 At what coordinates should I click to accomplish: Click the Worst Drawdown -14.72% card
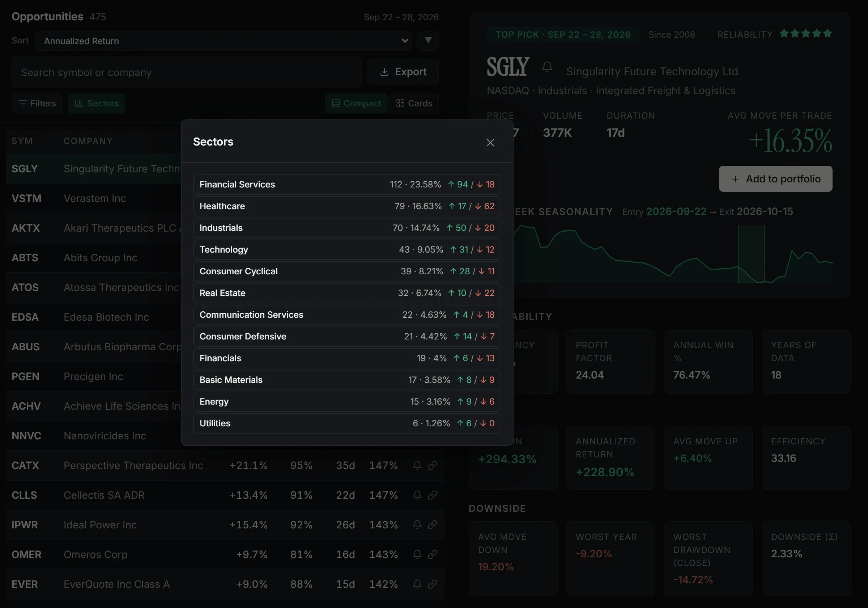click(708, 559)
